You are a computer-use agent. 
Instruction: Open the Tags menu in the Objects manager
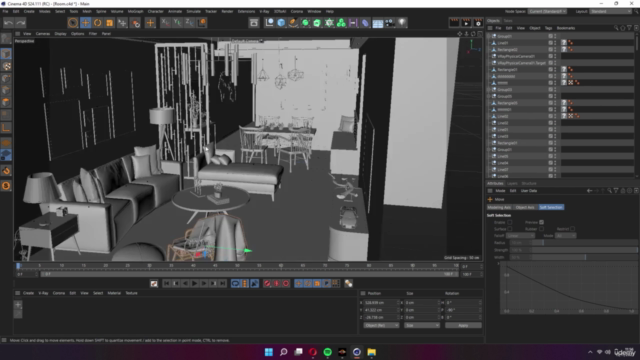pos(548,28)
